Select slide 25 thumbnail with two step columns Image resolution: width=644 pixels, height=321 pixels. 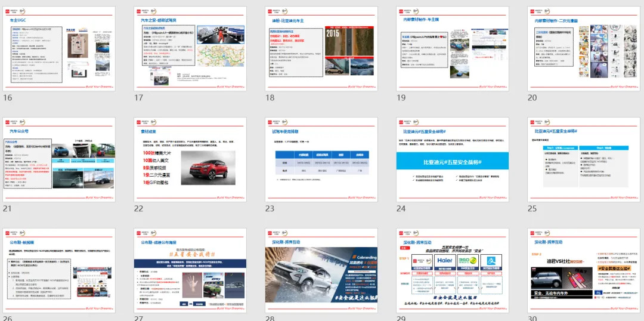pyautogui.click(x=584, y=159)
